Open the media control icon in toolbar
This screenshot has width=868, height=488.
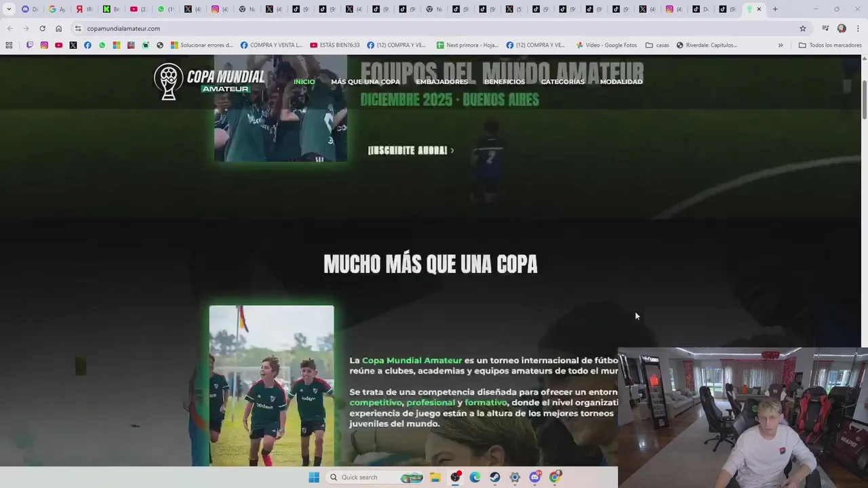(x=825, y=28)
